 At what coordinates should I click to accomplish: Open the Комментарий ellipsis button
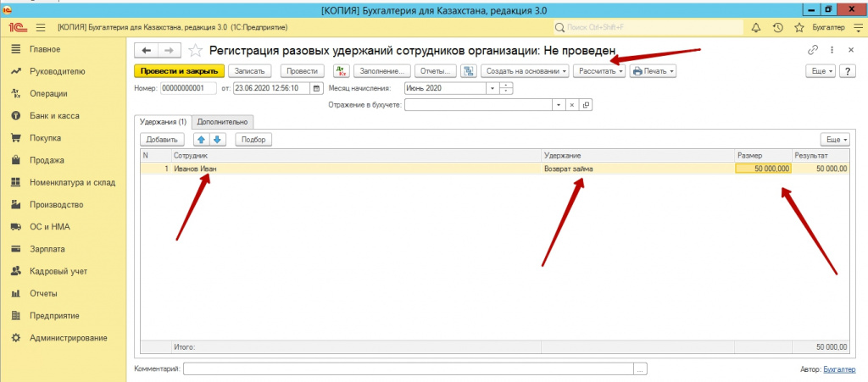[641, 368]
